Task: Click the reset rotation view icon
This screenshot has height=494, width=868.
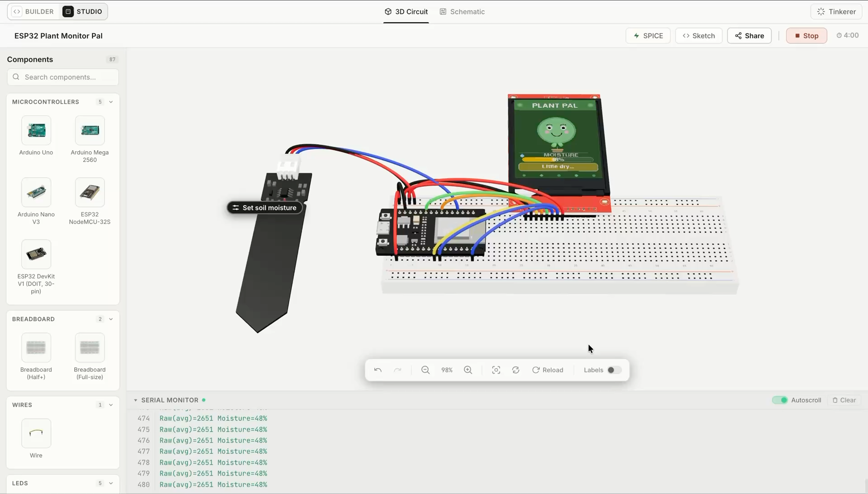Action: [x=516, y=370]
